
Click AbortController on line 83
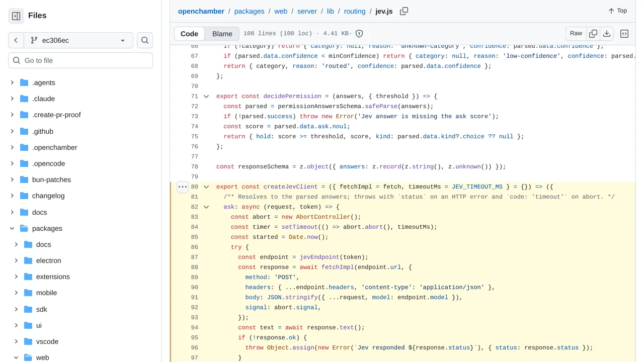pyautogui.click(x=323, y=217)
